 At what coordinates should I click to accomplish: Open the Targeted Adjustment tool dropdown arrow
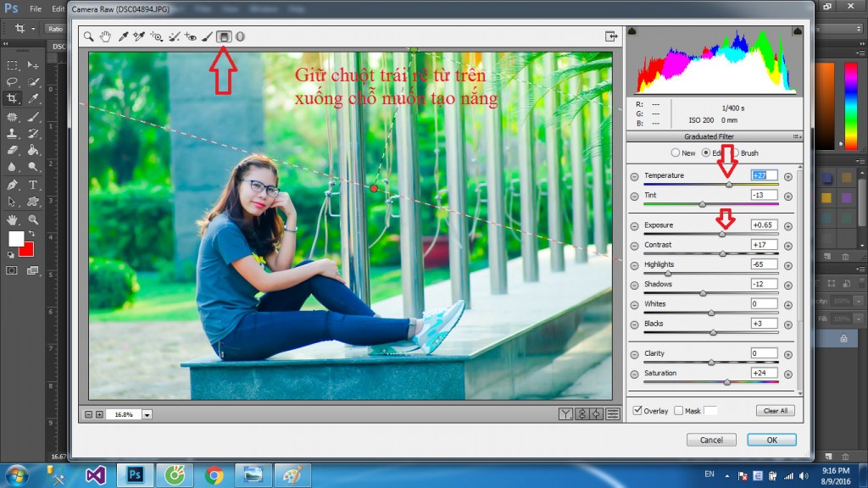point(162,41)
